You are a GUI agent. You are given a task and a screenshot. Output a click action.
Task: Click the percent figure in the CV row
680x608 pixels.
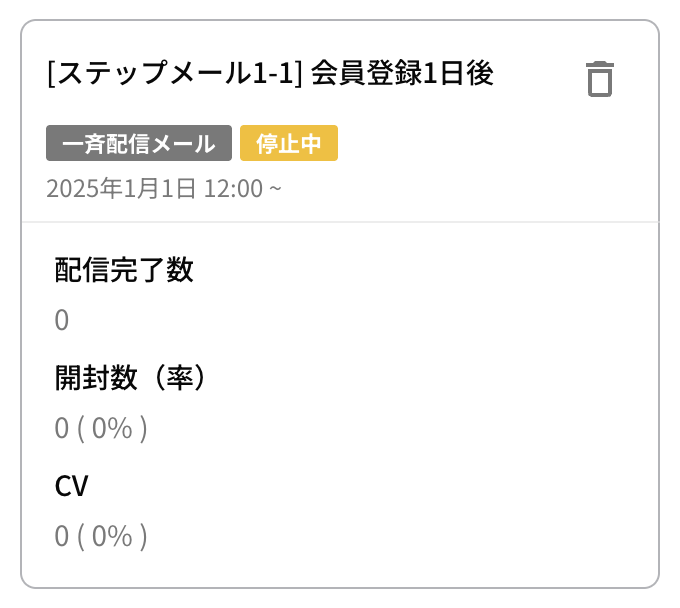tap(112, 536)
